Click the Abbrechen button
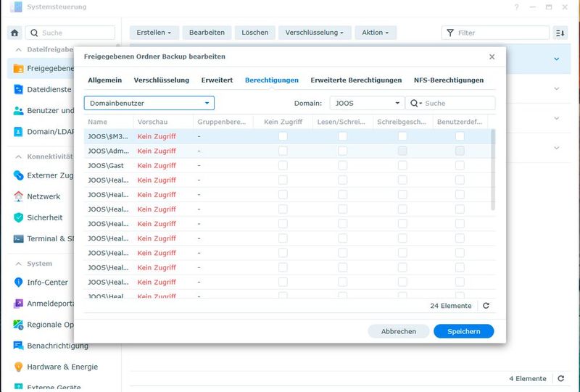 pos(399,331)
